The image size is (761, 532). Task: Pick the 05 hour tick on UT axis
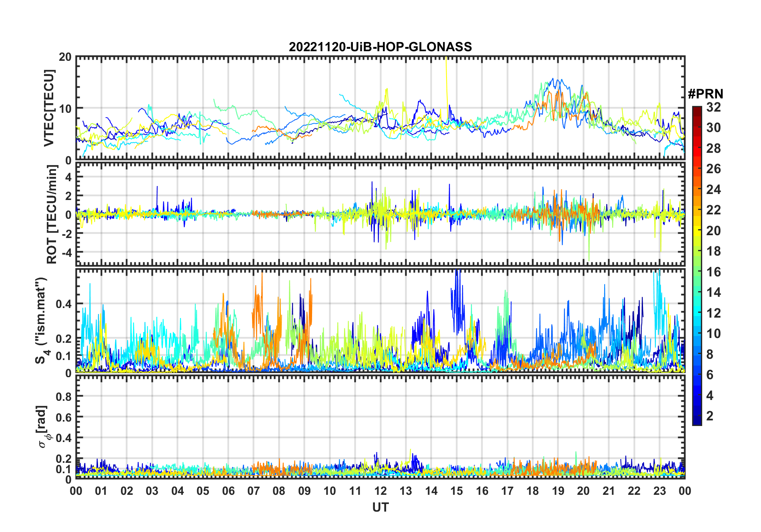coord(203,491)
